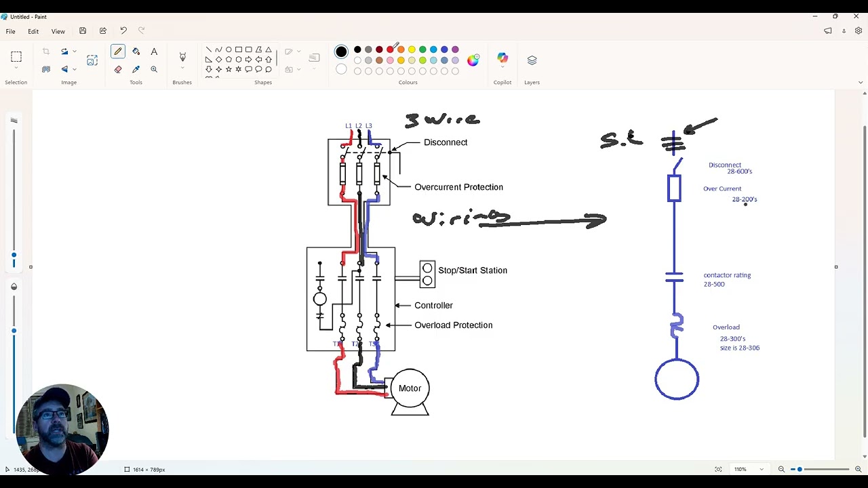Select the Magnifier tool
The image size is (868, 488).
point(154,69)
